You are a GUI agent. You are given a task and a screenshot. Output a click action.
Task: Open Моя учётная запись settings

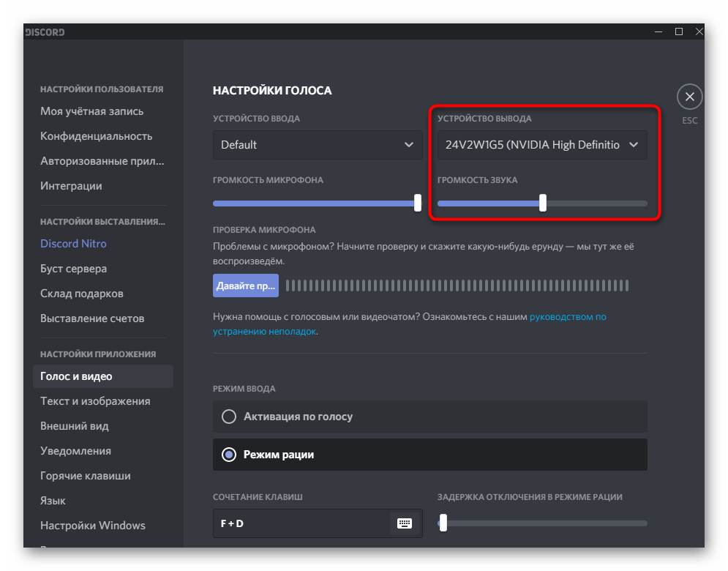pyautogui.click(x=92, y=111)
